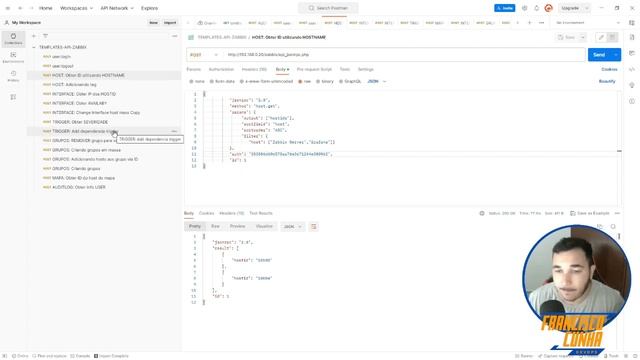640x360 pixels.
Task: Collapse the TEMPLATES-API-ZABBIX collection
Action: [34, 47]
